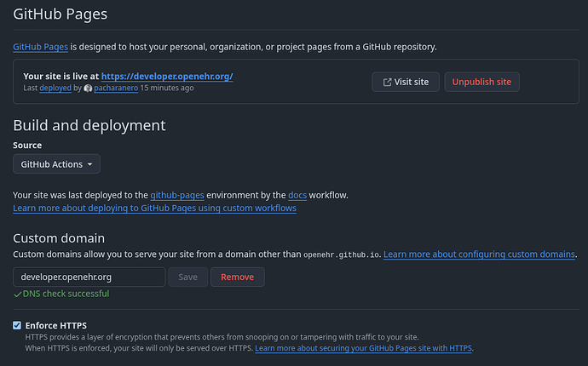Remove the custom domain
This screenshot has height=366, width=588.
pos(238,277)
